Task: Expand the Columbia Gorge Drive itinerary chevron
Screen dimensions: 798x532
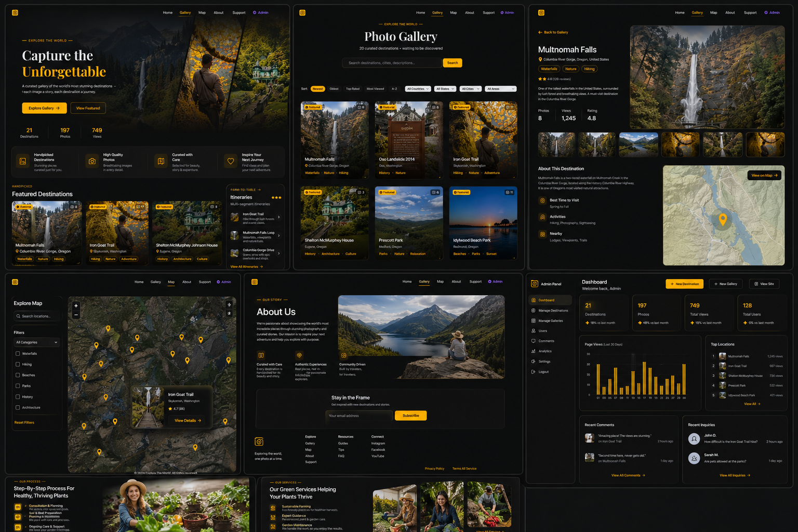Action: click(x=279, y=253)
